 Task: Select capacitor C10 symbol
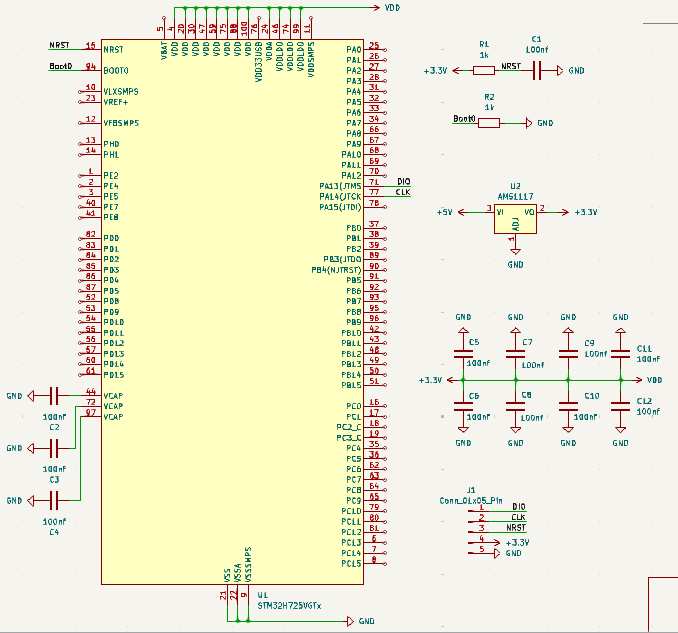[568, 406]
